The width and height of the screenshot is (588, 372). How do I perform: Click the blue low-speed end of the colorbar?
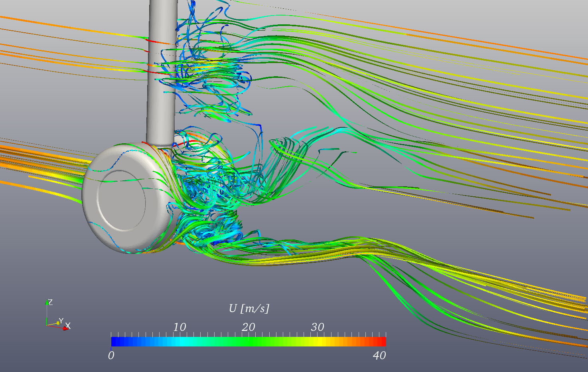point(116,341)
